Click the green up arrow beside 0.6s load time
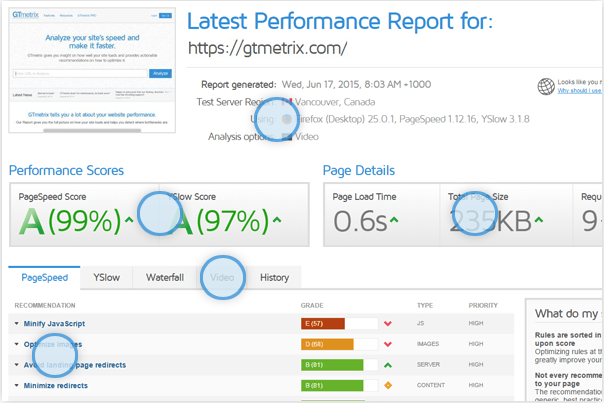 coord(394,220)
